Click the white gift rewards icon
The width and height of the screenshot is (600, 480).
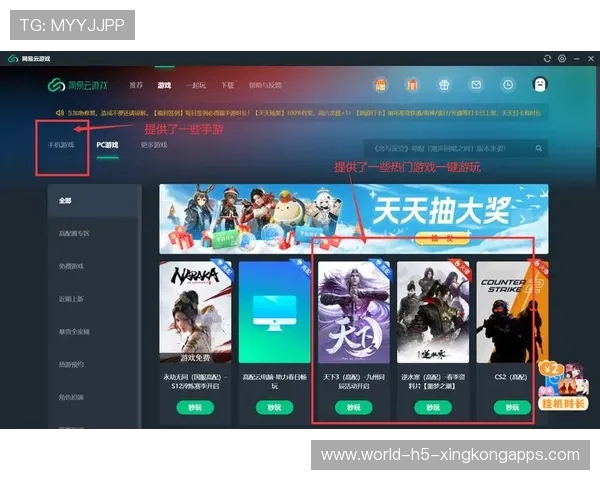444,85
